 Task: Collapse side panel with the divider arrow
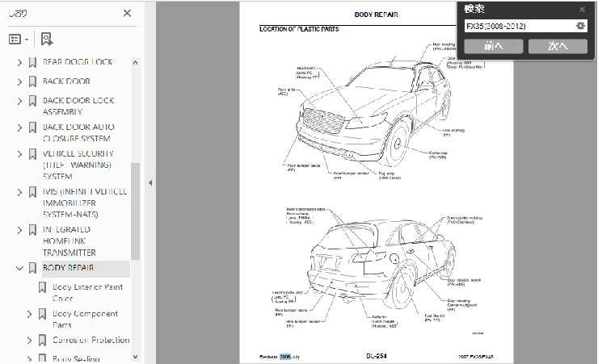coord(149,183)
